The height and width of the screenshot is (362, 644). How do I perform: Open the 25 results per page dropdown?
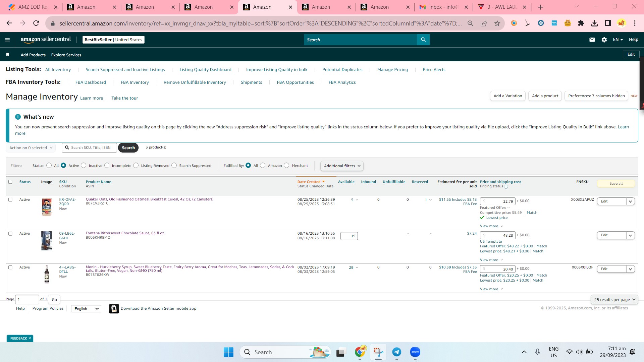point(614,299)
